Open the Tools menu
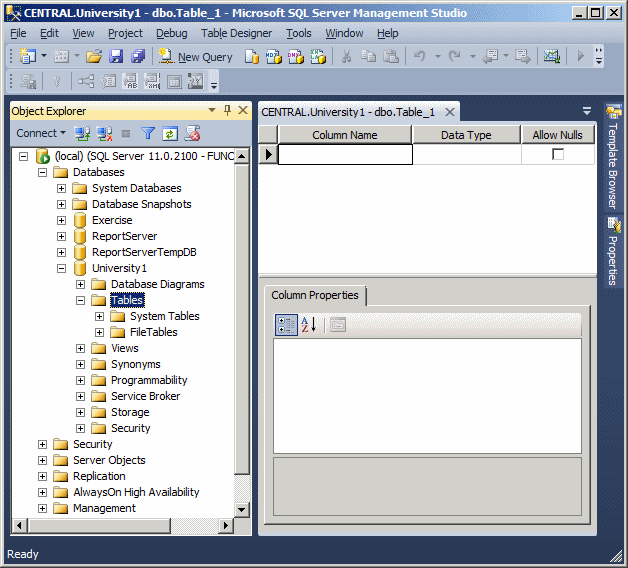Viewport: 628px width, 568px height. [298, 33]
